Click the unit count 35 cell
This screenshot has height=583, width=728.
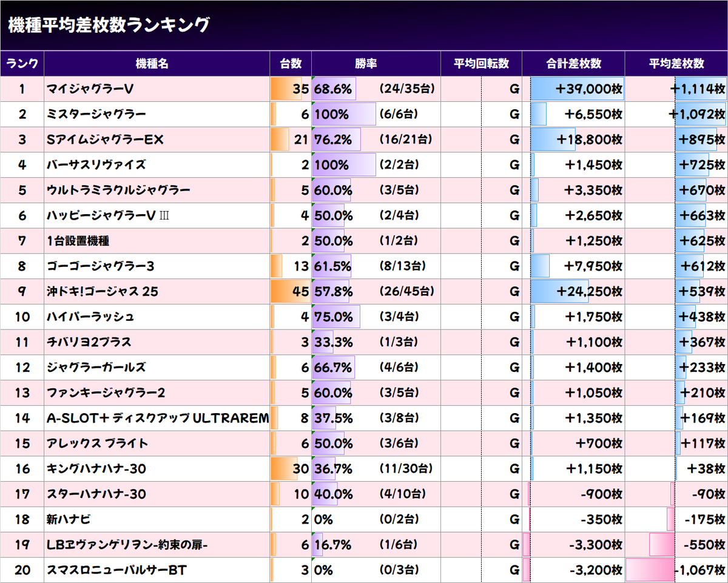point(291,89)
